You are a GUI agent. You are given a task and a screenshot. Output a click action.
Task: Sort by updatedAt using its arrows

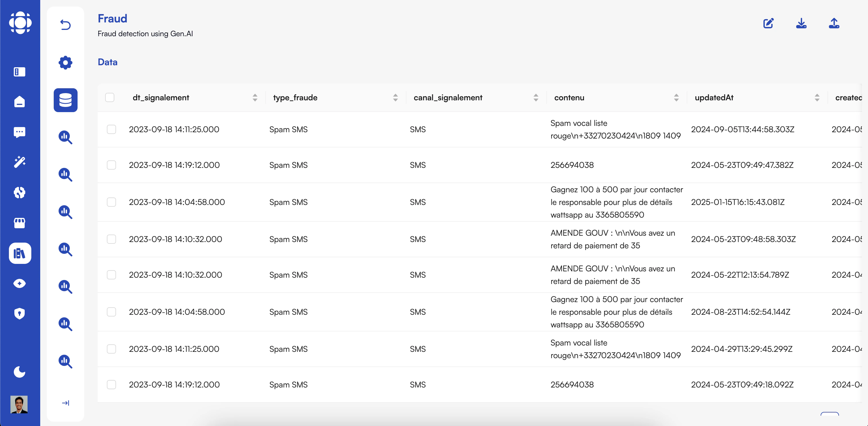point(817,98)
